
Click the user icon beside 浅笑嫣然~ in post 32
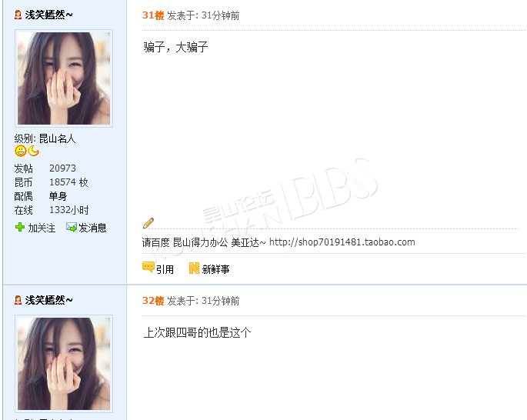[18, 300]
